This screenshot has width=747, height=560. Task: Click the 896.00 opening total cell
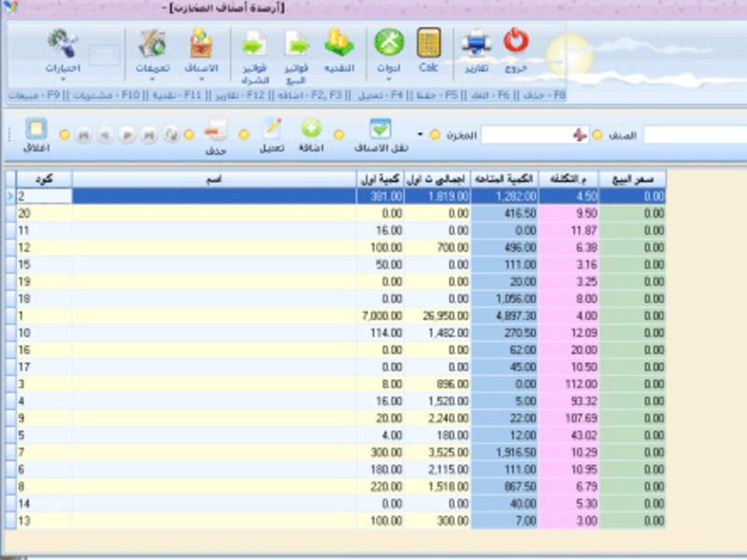tap(437, 384)
